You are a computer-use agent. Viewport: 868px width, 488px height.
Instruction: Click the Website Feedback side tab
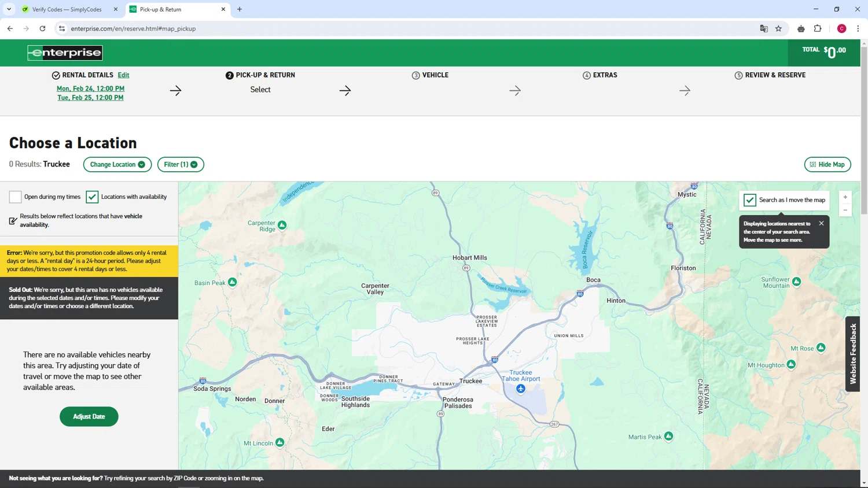pyautogui.click(x=852, y=354)
